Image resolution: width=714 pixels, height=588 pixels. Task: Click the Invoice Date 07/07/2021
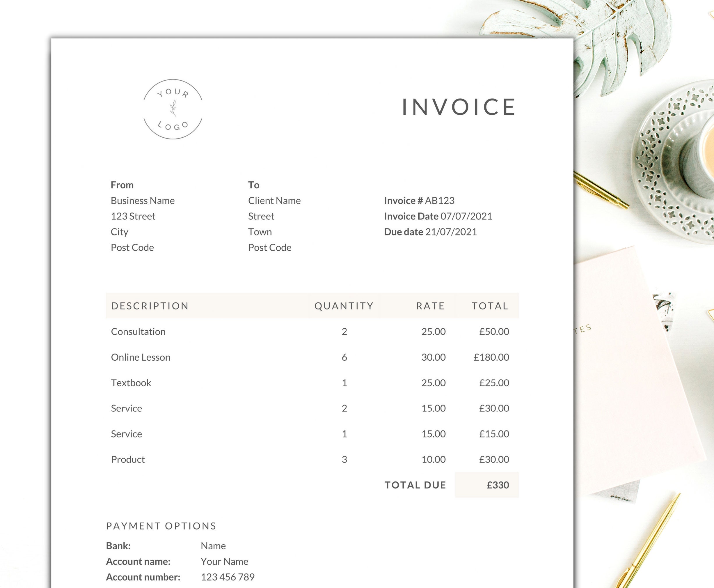coord(438,216)
